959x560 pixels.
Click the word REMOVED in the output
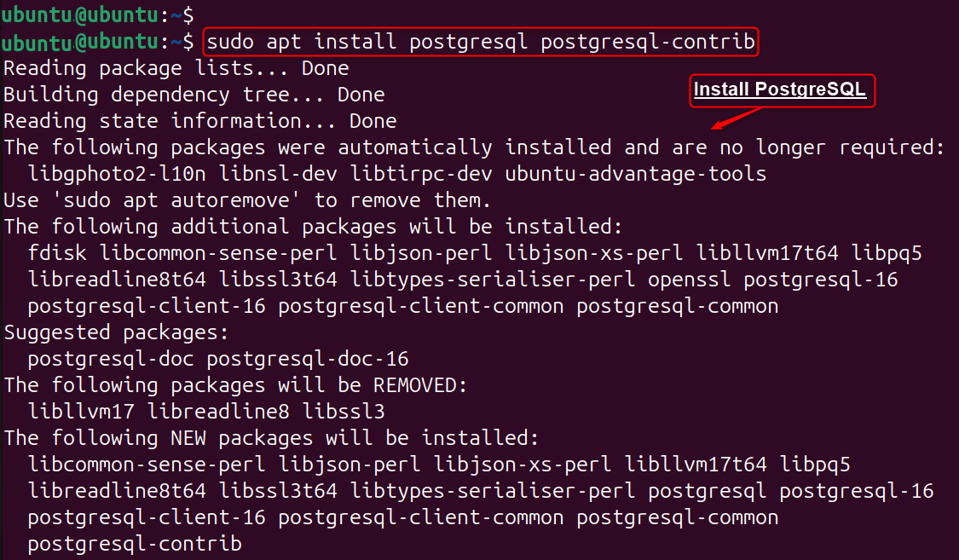coord(414,385)
